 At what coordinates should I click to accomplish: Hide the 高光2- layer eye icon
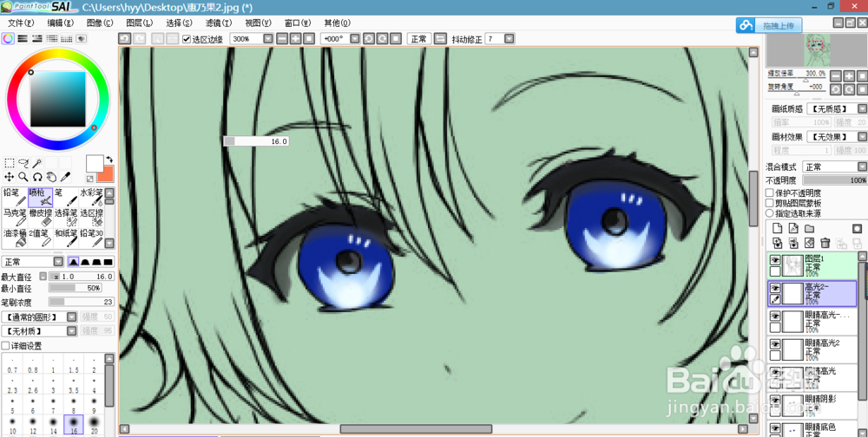[775, 288]
